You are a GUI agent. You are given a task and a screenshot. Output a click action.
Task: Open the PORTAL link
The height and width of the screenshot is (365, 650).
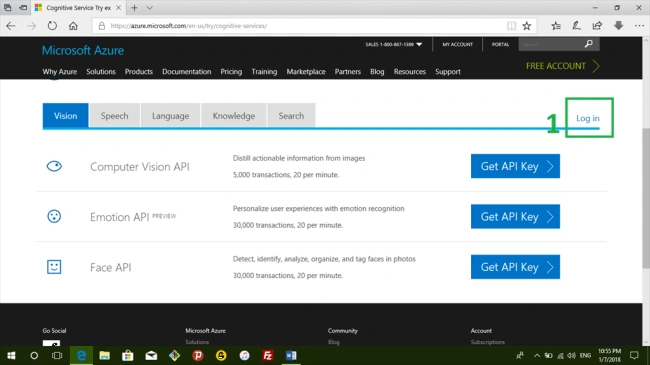(500, 44)
